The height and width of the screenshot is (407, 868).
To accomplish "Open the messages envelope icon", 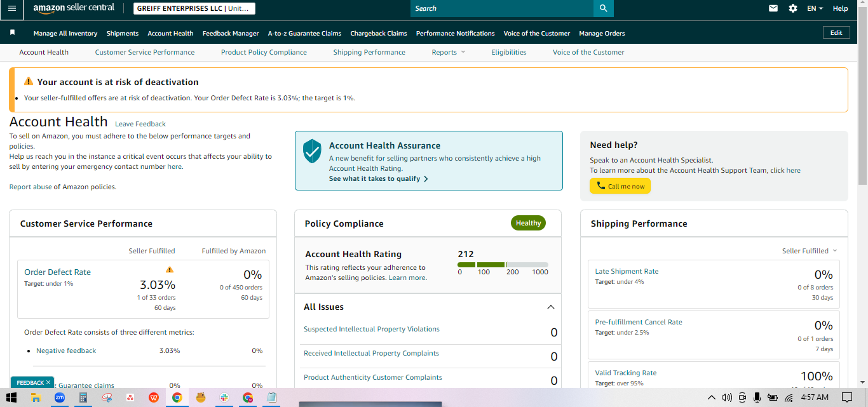I will coord(773,8).
